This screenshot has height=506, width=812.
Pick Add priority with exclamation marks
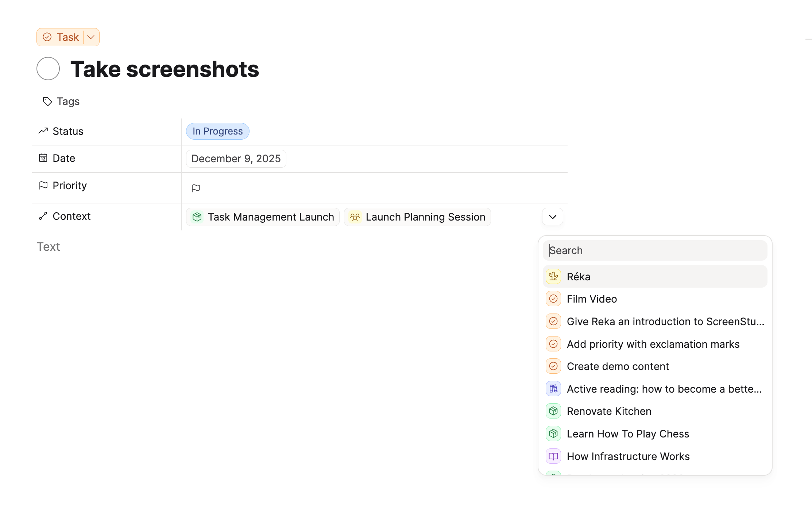click(x=653, y=344)
